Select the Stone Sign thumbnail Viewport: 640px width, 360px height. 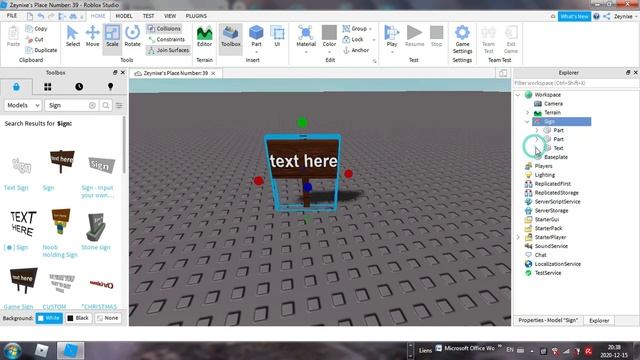click(x=96, y=227)
